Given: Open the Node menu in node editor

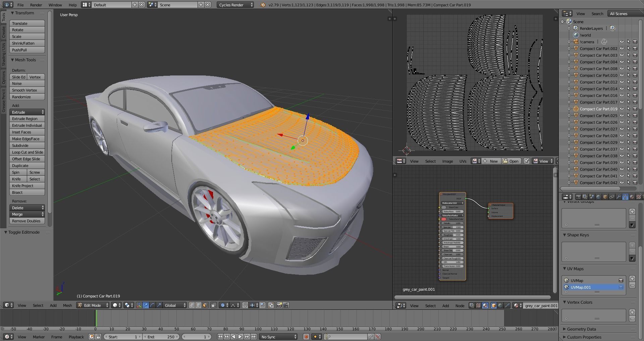Looking at the screenshot, I should (x=460, y=305).
